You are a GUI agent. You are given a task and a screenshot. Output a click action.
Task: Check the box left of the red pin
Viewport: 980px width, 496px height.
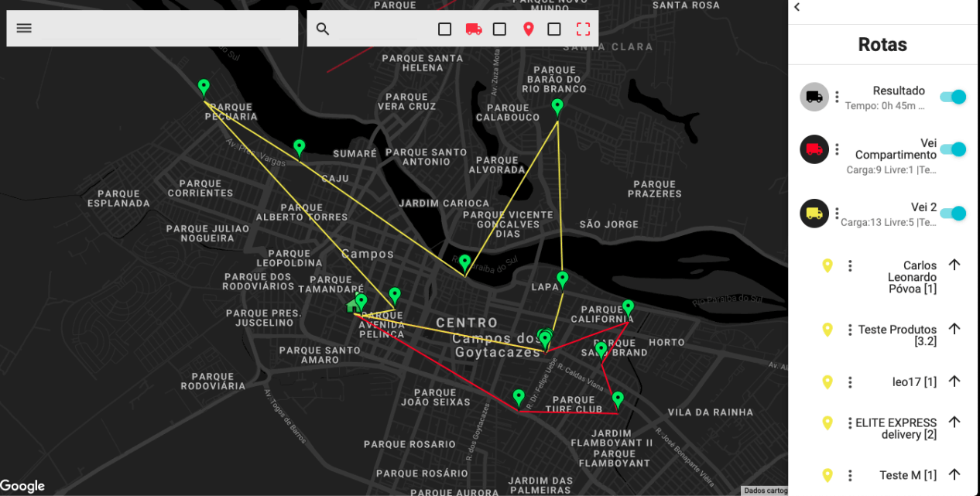[500, 29]
